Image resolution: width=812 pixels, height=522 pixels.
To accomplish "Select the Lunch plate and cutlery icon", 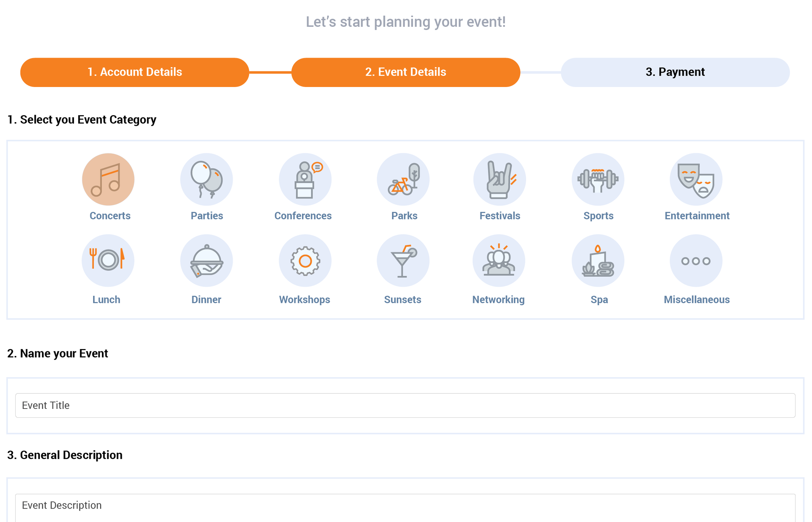I will (108, 260).
